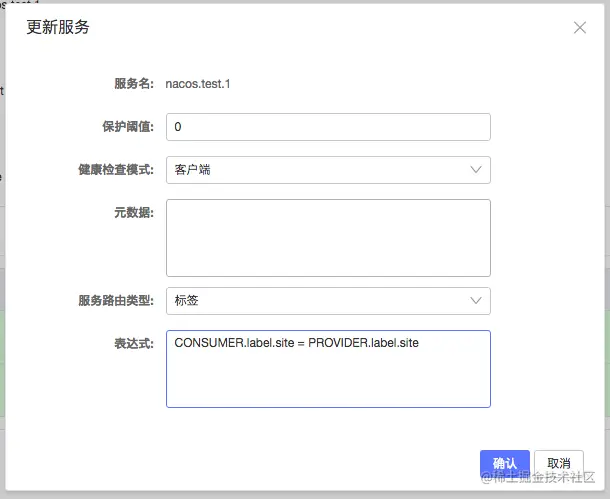610x499 pixels.
Task: Confirm the update with the 确认 button
Action: pos(505,463)
